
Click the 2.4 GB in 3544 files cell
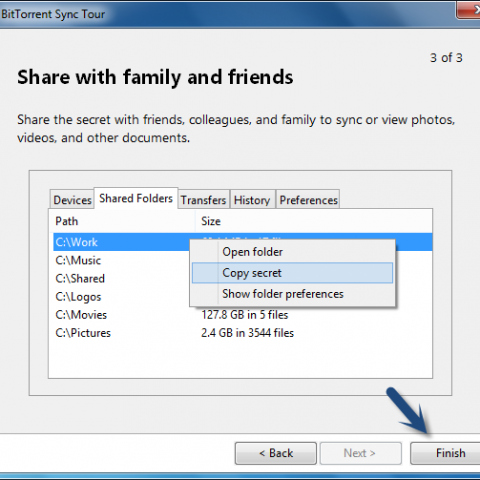coord(247,333)
